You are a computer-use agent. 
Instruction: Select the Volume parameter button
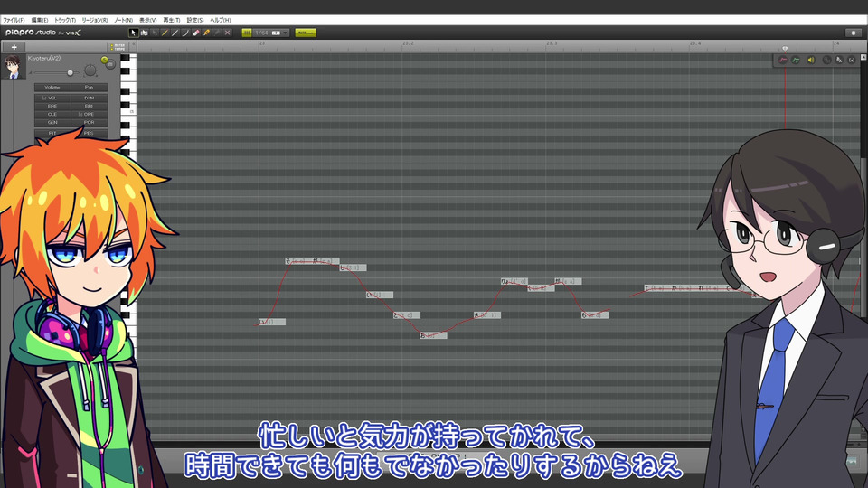pos(52,88)
